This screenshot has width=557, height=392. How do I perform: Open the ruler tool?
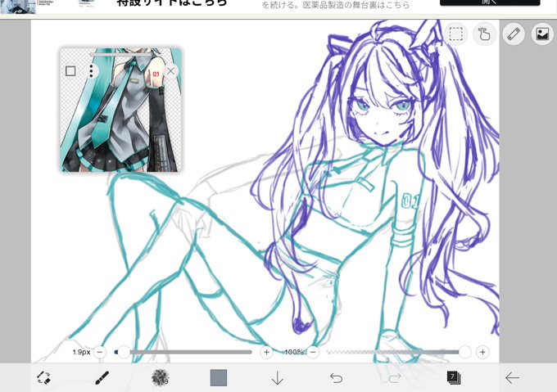pyautogui.click(x=514, y=34)
